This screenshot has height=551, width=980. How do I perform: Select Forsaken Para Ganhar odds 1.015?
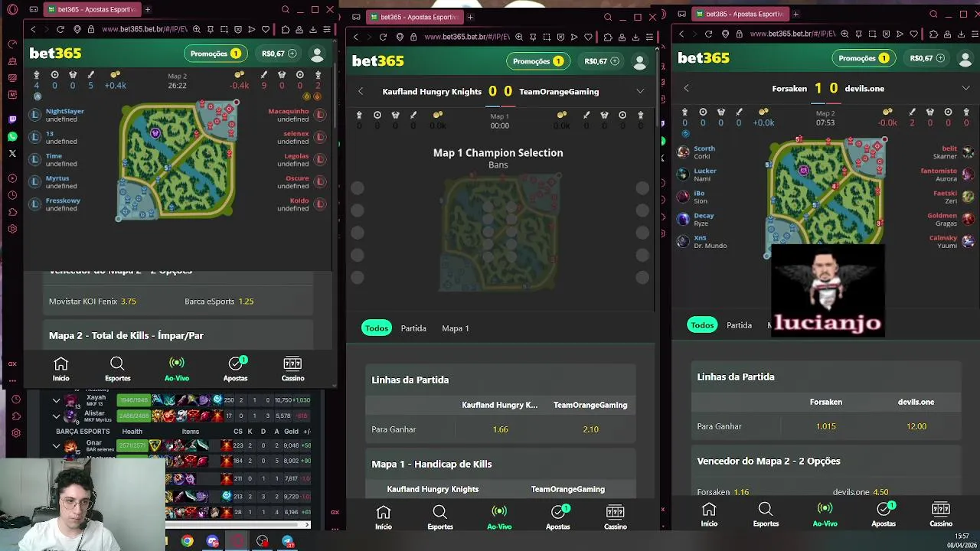[825, 426]
